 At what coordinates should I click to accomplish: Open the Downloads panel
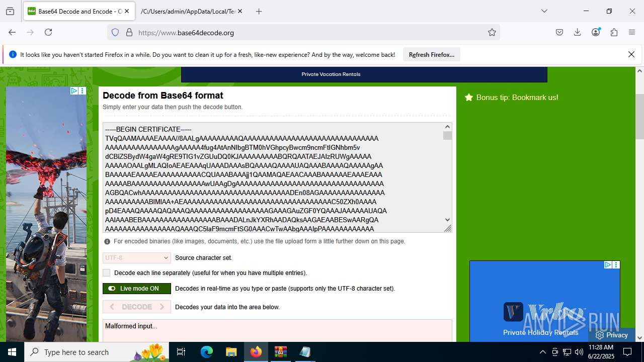[578, 32]
